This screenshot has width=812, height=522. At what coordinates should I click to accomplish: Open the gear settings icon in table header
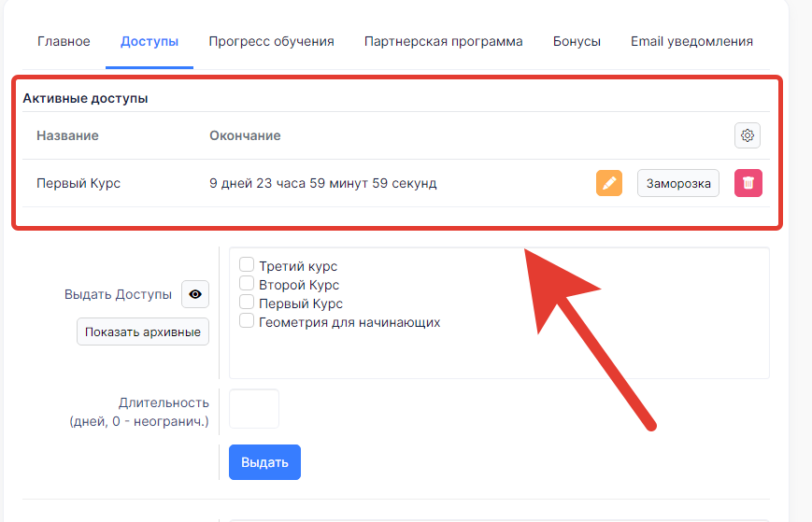pyautogui.click(x=748, y=135)
